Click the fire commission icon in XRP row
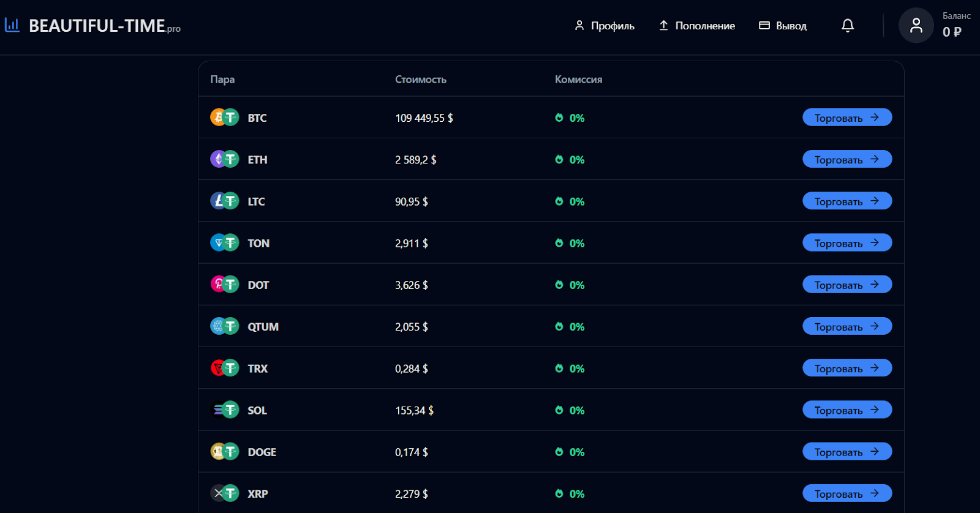 coord(559,493)
